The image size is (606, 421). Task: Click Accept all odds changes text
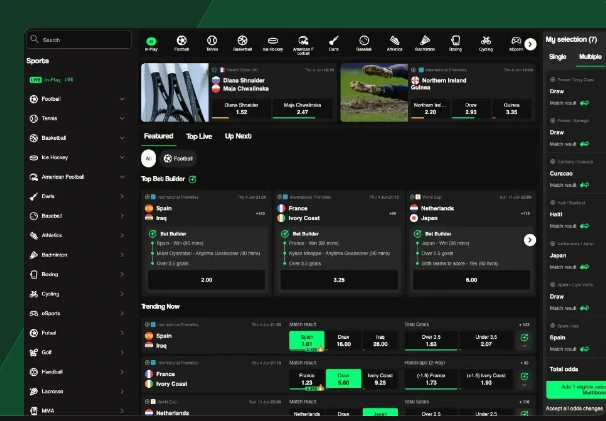coord(574,408)
